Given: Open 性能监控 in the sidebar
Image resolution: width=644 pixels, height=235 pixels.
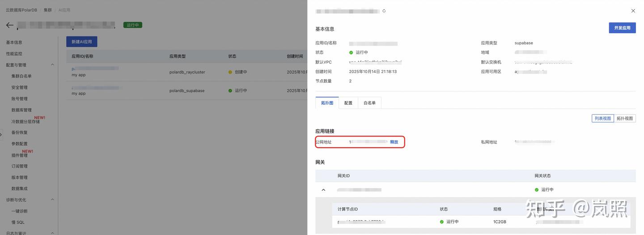Looking at the screenshot, I should 14,54.
